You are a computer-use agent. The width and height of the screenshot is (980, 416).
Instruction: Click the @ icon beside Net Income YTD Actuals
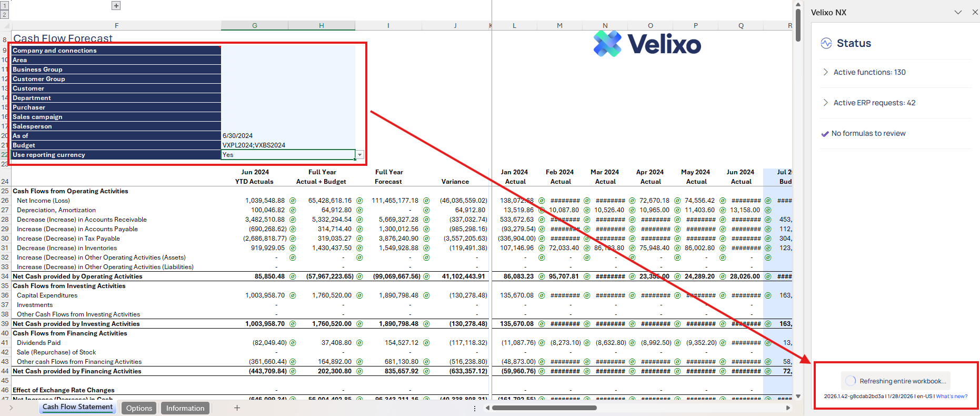click(x=293, y=201)
